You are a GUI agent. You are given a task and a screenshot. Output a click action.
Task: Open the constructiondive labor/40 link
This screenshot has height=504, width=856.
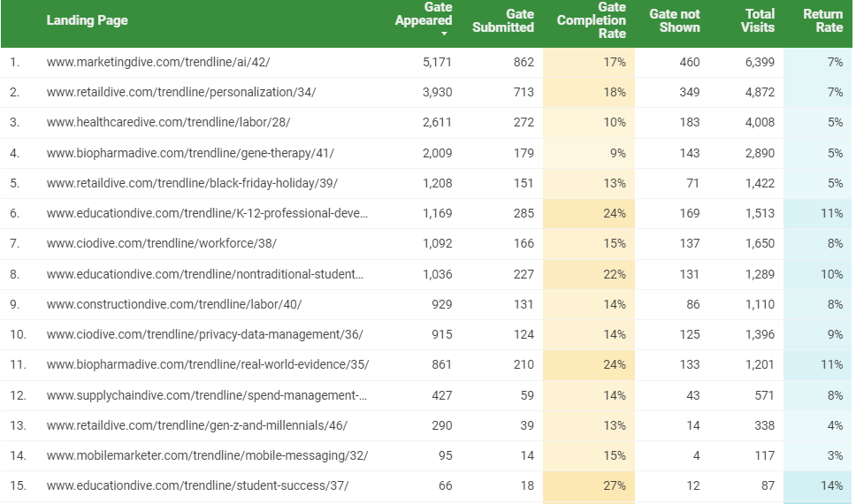173,304
